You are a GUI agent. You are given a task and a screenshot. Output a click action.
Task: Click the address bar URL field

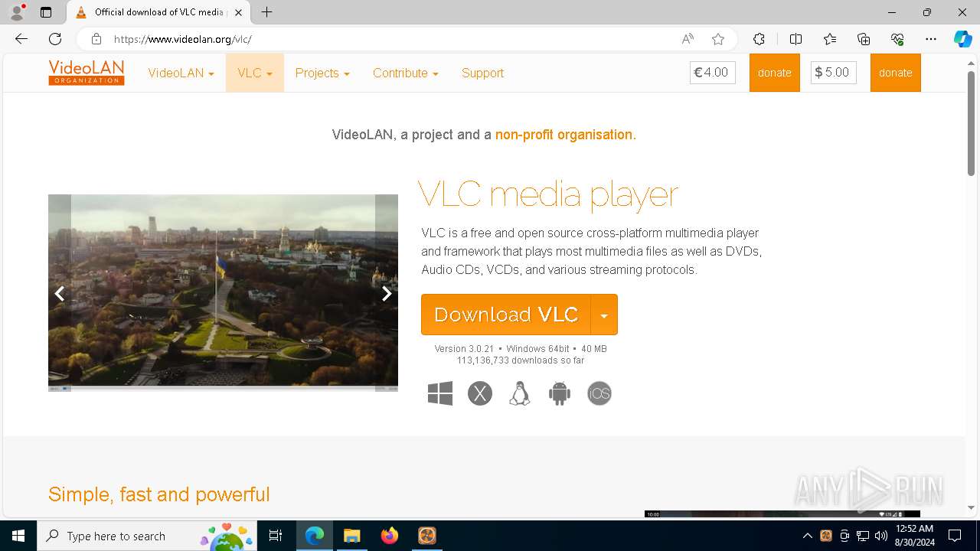pos(390,39)
